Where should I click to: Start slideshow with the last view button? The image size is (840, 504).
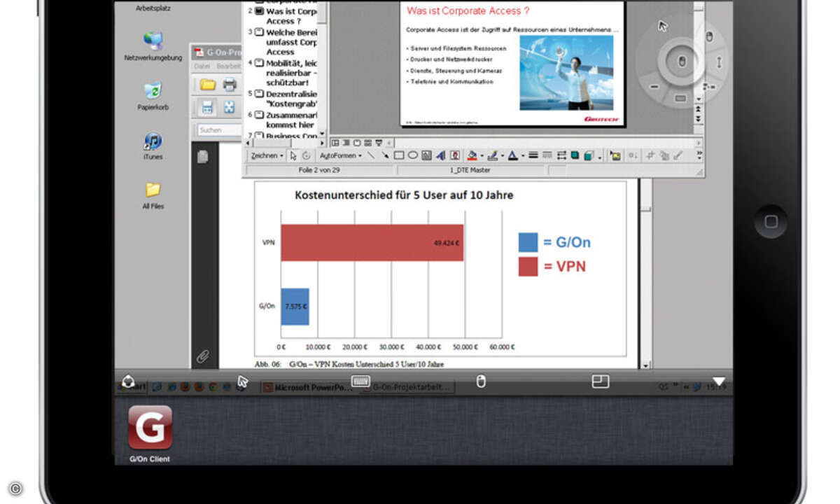click(x=379, y=142)
